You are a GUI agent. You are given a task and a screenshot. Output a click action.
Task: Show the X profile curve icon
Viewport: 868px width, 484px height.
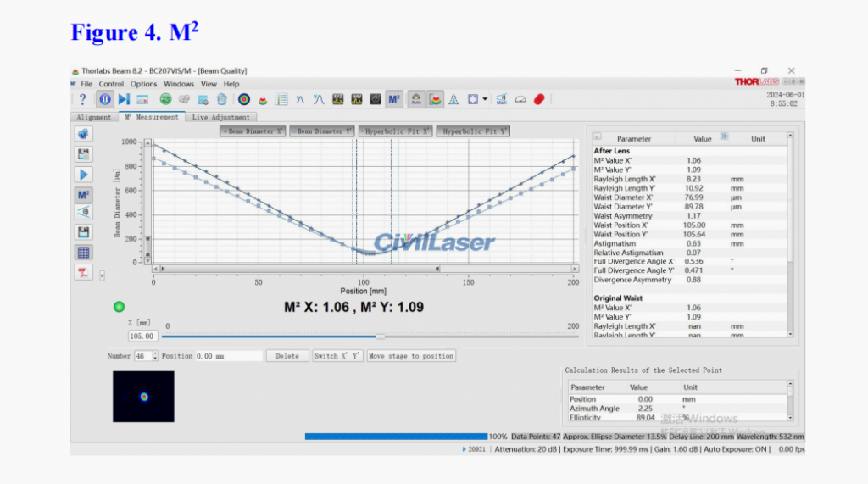(300, 99)
